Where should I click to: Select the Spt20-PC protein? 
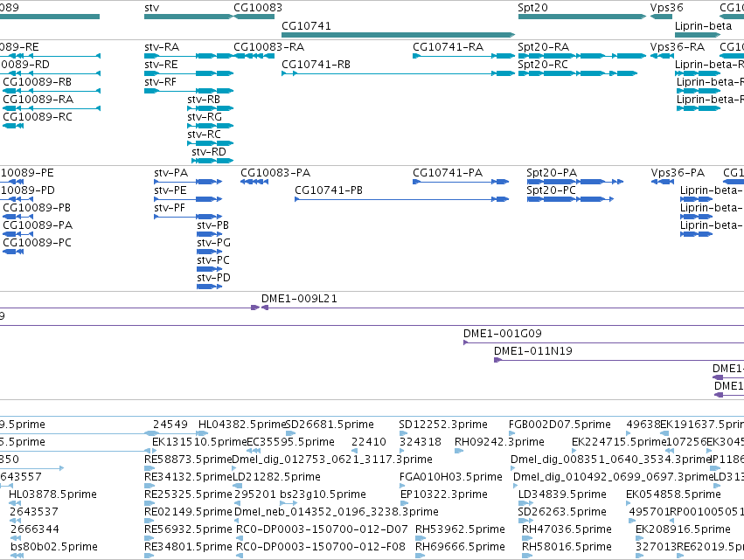pos(570,199)
